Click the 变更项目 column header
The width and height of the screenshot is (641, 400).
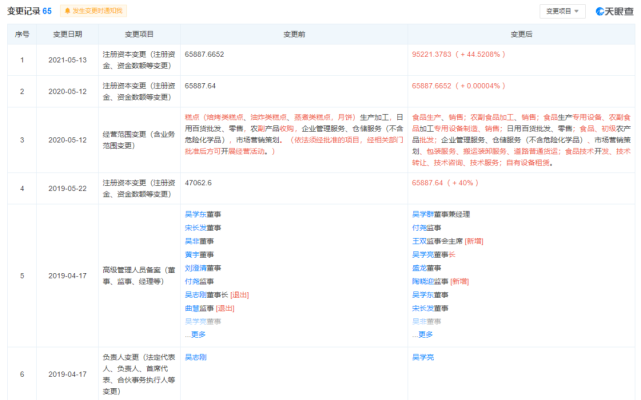(139, 34)
